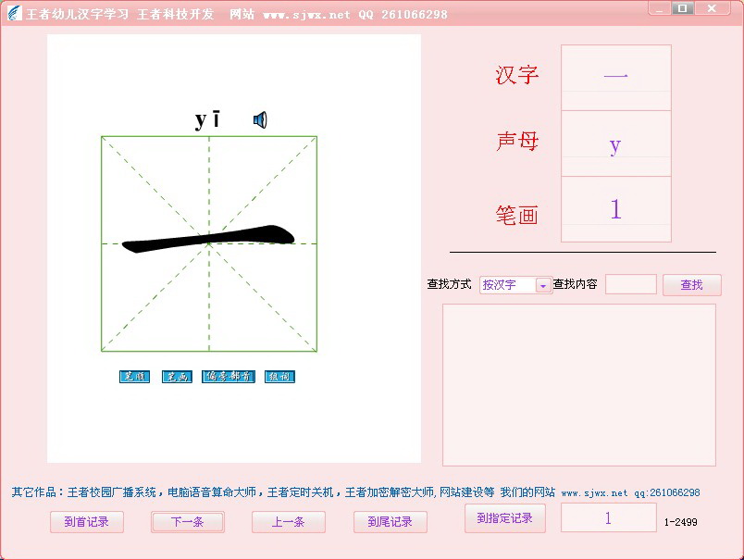744x560 pixels.
Task: Click inside the 查找内容 search input field
Action: tap(630, 284)
